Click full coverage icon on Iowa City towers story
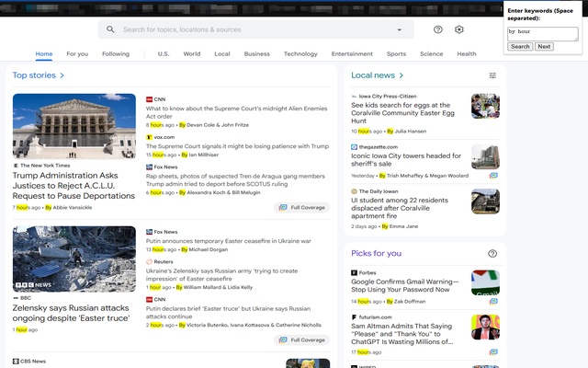Image resolution: width=588 pixels, height=368 pixels. [493, 176]
